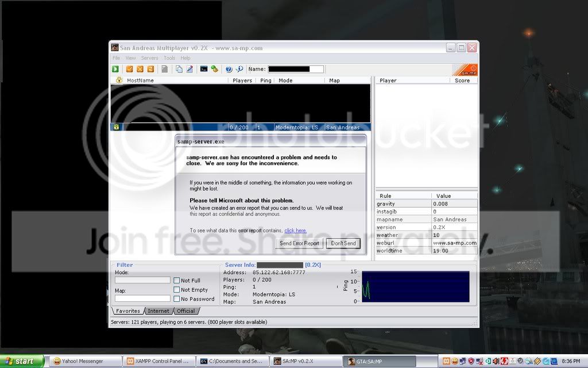The width and height of the screenshot is (588, 368).
Task: Open the View menu
Action: pyautogui.click(x=130, y=58)
